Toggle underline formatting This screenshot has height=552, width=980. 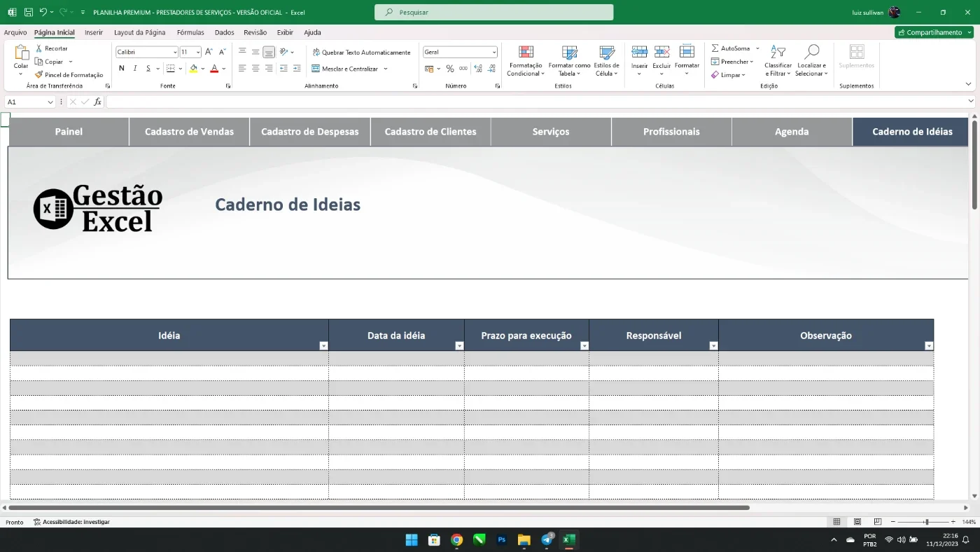pos(148,69)
